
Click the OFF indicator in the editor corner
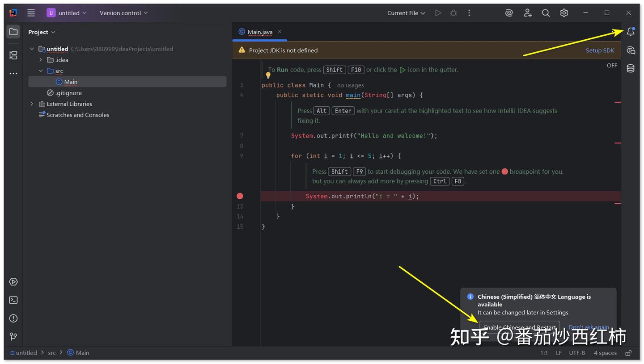click(612, 66)
